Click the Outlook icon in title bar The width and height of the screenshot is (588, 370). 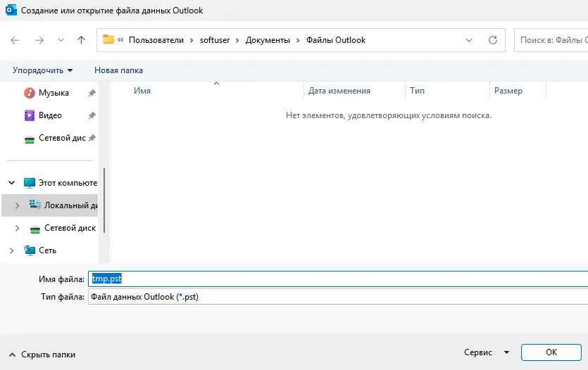coord(11,10)
